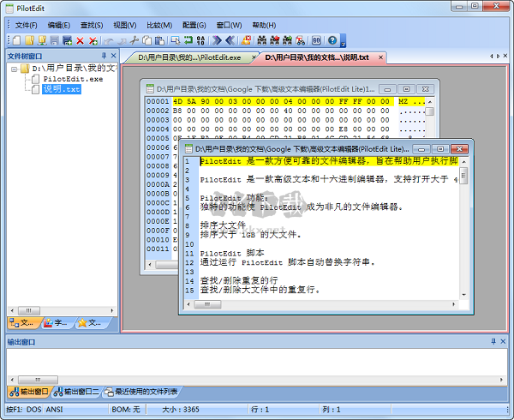Viewport: 514px width, 420px height.
Task: Select the 说明.txt document tab
Action: click(x=317, y=57)
